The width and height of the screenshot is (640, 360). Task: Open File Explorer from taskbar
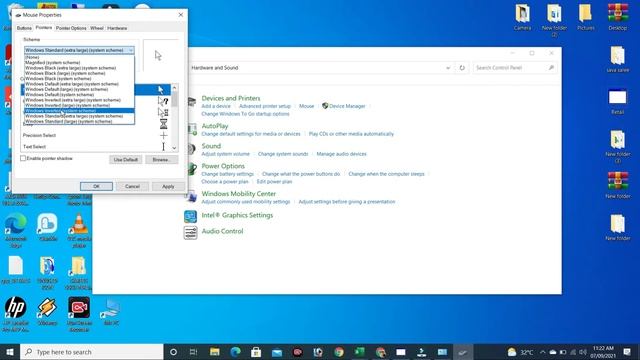click(215, 352)
